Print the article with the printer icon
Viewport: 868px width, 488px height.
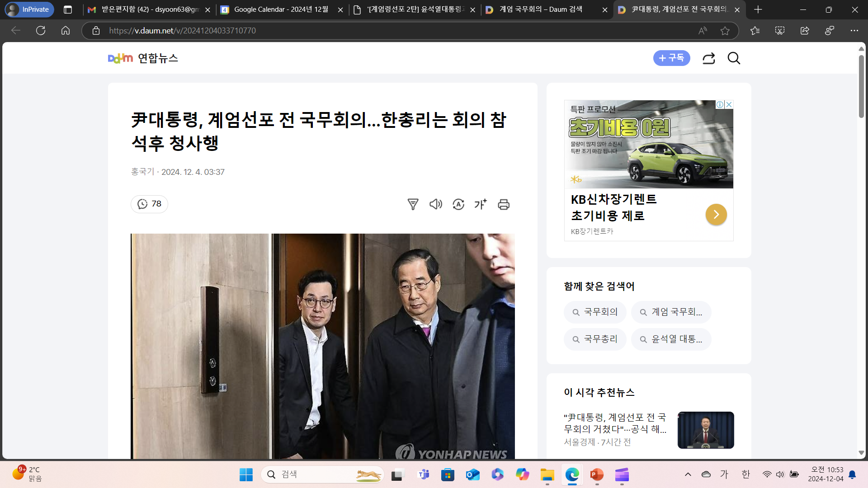504,204
